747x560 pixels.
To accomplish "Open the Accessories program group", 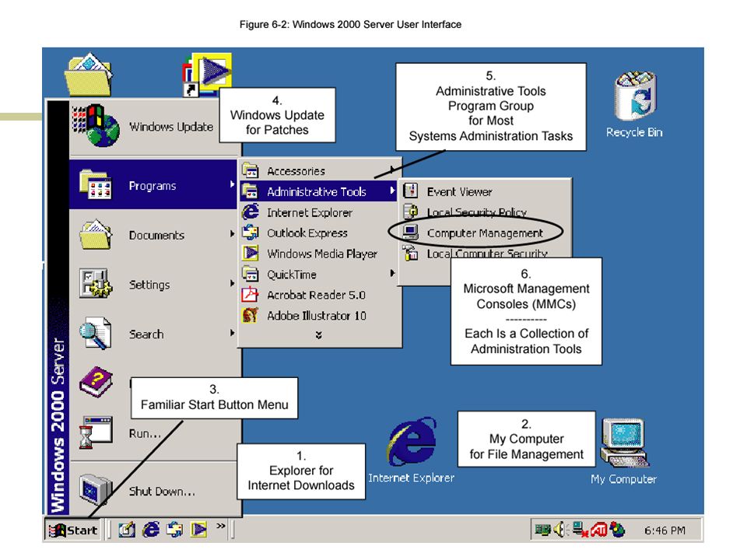I will coord(318,171).
